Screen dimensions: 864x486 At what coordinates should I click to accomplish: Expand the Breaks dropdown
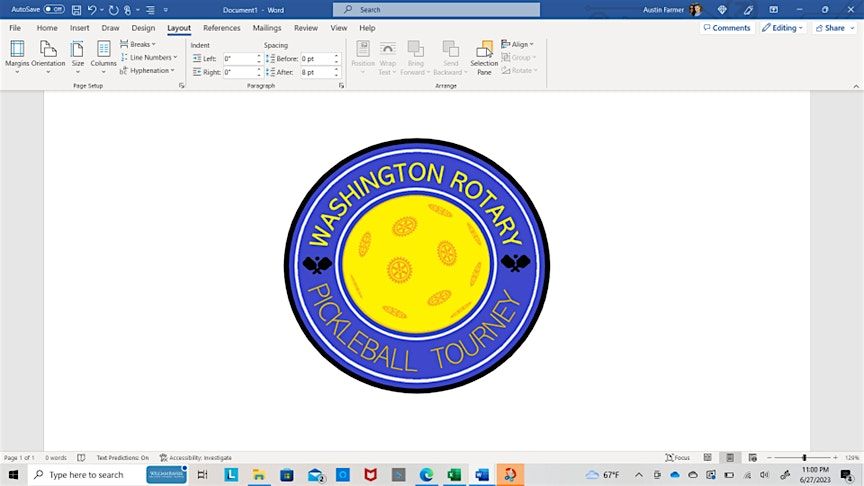[138, 44]
